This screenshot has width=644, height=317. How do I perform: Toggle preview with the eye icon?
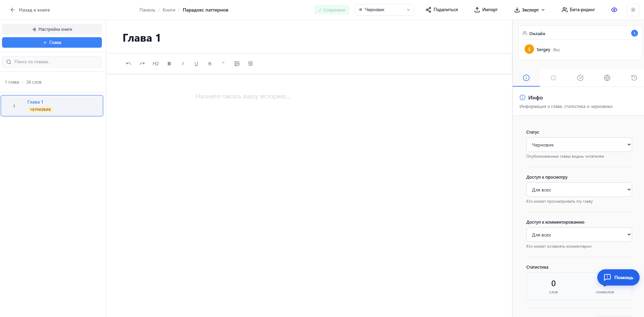614,10
